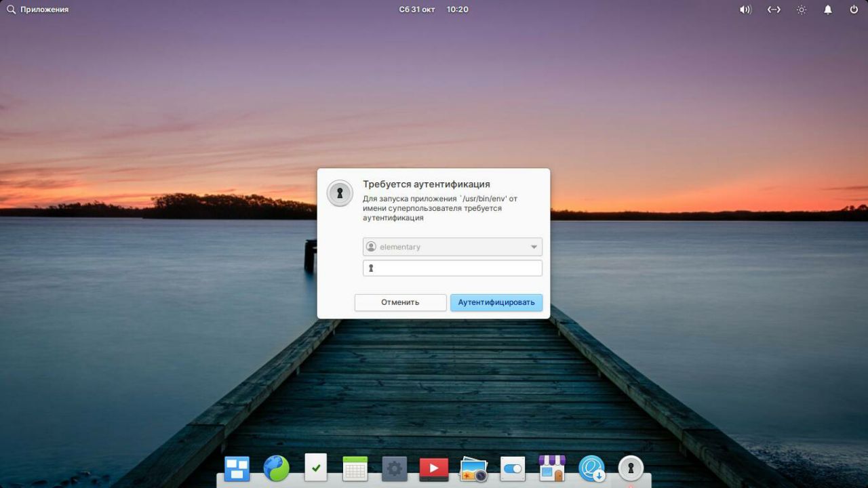Click the keyhole authentication icon in dock

click(x=631, y=468)
